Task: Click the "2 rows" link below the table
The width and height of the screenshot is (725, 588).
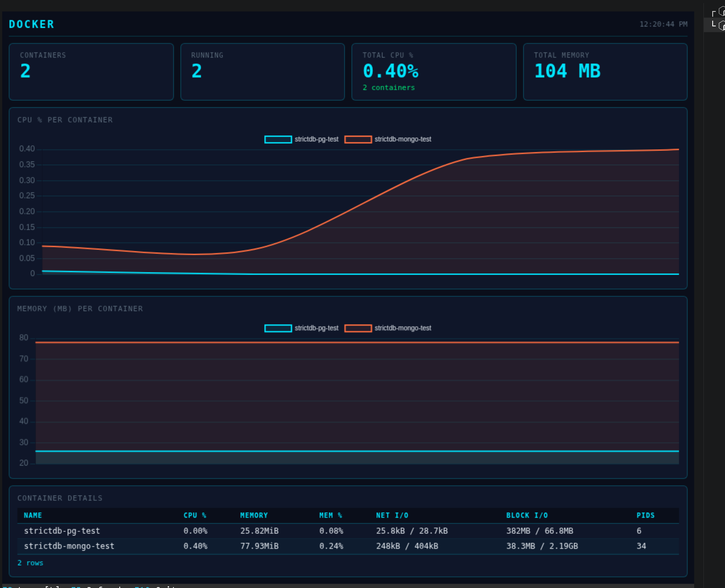Action: tap(30, 562)
